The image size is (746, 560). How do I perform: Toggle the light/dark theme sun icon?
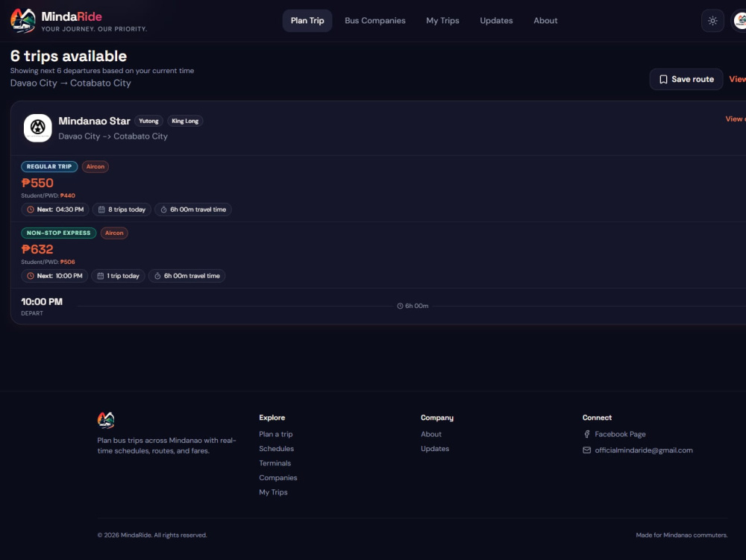(x=712, y=20)
